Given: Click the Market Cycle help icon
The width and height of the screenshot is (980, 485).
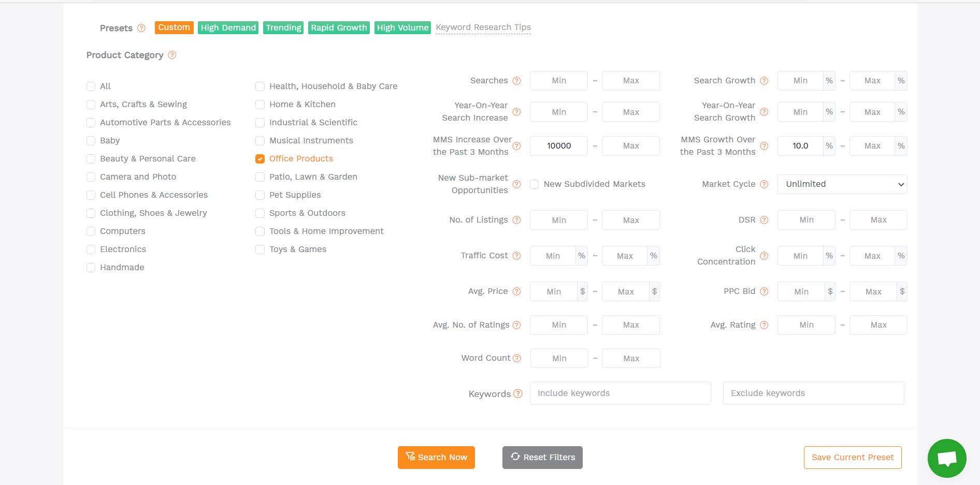Looking at the screenshot, I should click(764, 184).
